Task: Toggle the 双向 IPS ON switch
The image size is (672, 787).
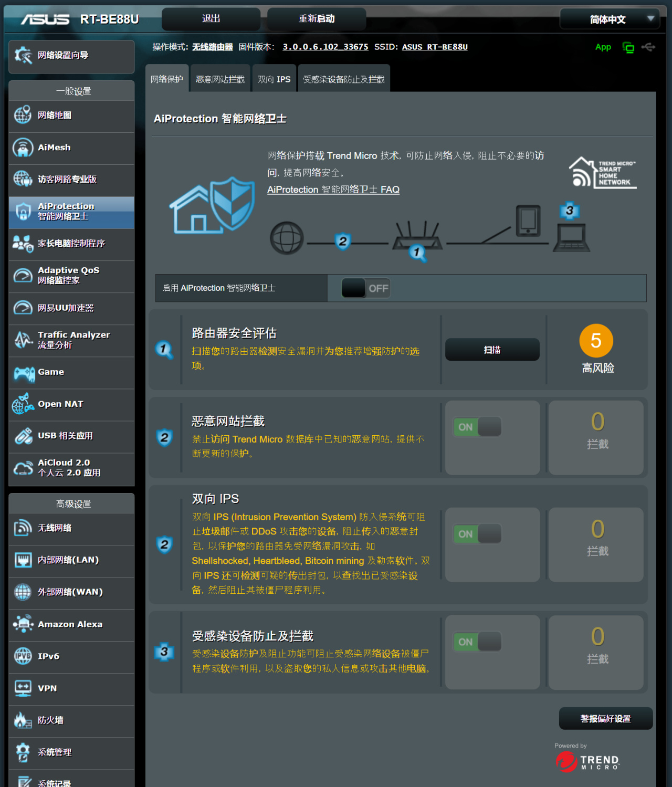Action: 477,534
